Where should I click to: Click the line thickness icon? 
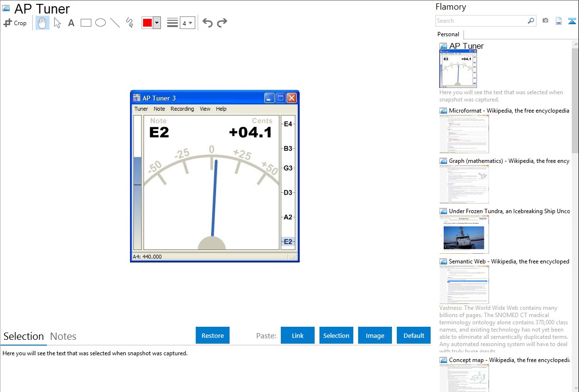point(173,23)
